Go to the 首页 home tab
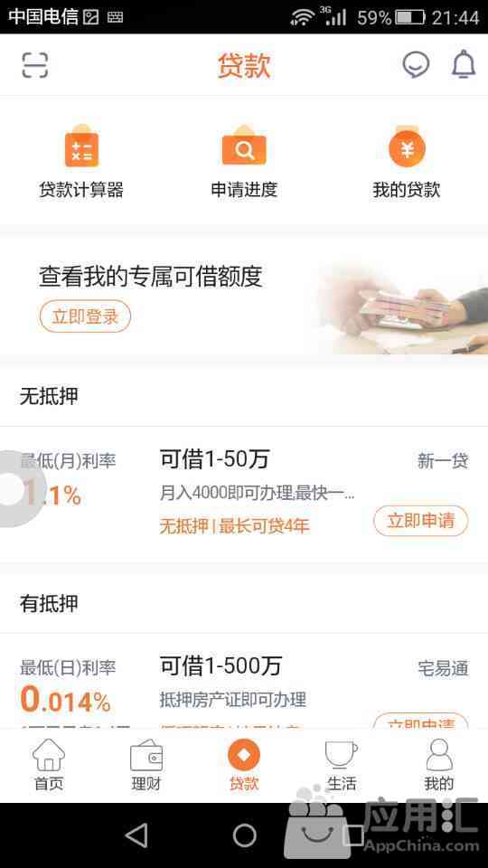The height and width of the screenshot is (868, 488). click(x=49, y=765)
